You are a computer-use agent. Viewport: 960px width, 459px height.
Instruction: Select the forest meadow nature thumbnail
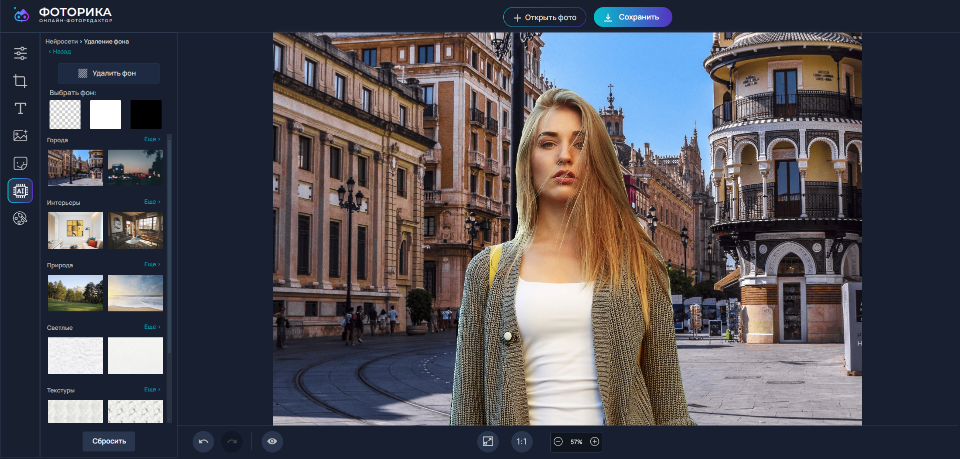pos(75,293)
